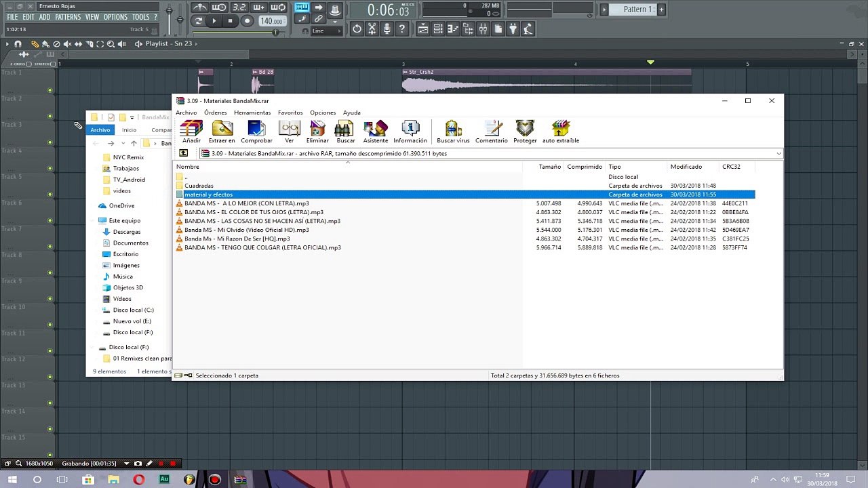
Task: Click the File Explorer title bar checkbox icon
Action: (111, 117)
